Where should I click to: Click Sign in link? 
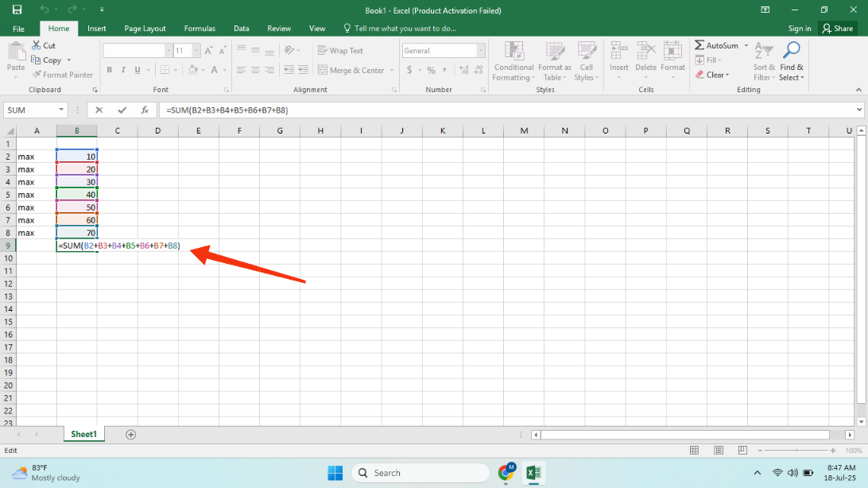pyautogui.click(x=800, y=29)
